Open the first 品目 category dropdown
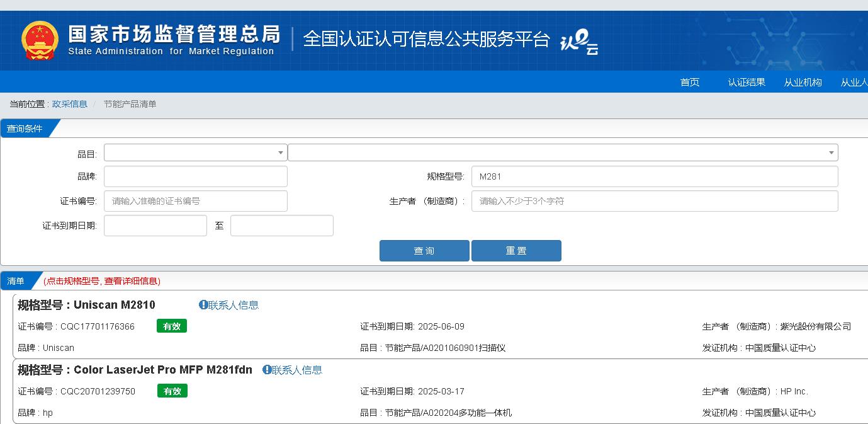Image resolution: width=868 pixels, height=424 pixels. point(195,152)
